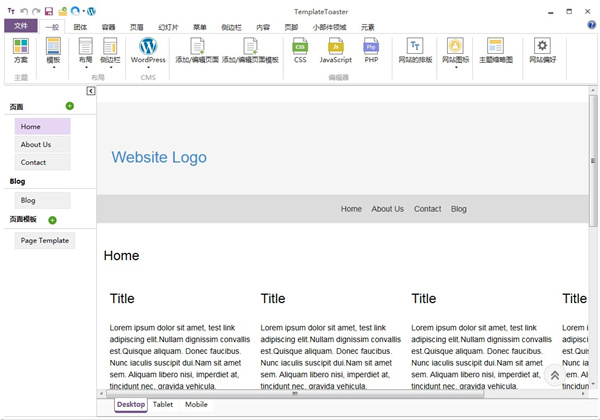Add a new page template with green plus
This screenshot has width=600, height=420.
(x=52, y=220)
